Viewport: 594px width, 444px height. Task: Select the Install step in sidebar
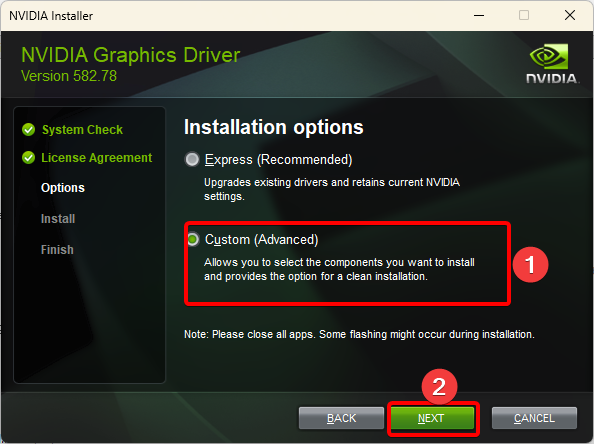click(58, 219)
